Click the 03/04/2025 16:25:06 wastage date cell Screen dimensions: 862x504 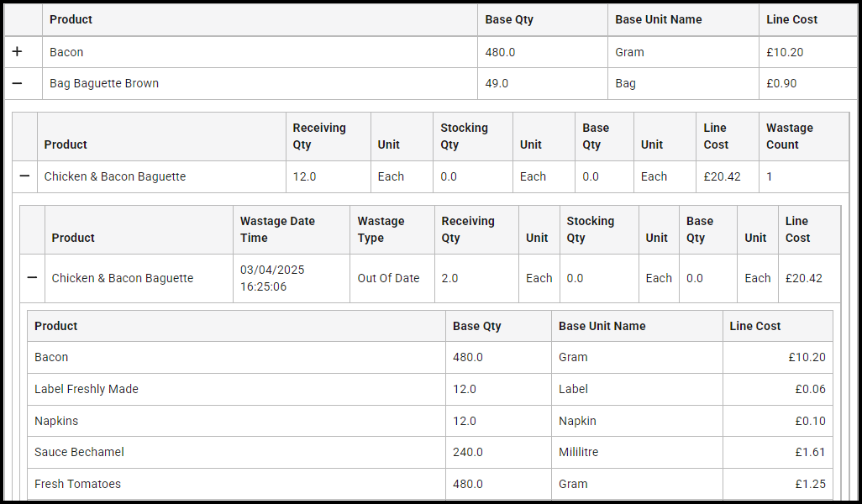273,278
